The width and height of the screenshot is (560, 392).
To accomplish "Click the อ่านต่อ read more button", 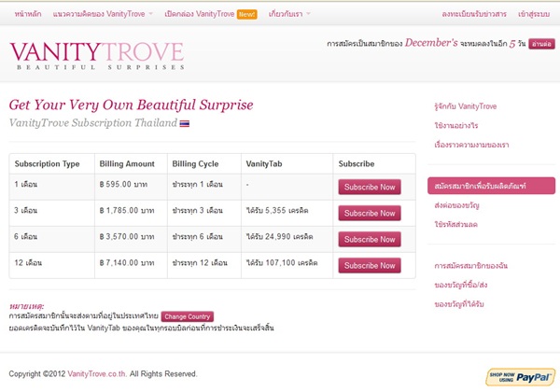I will tap(541, 44).
